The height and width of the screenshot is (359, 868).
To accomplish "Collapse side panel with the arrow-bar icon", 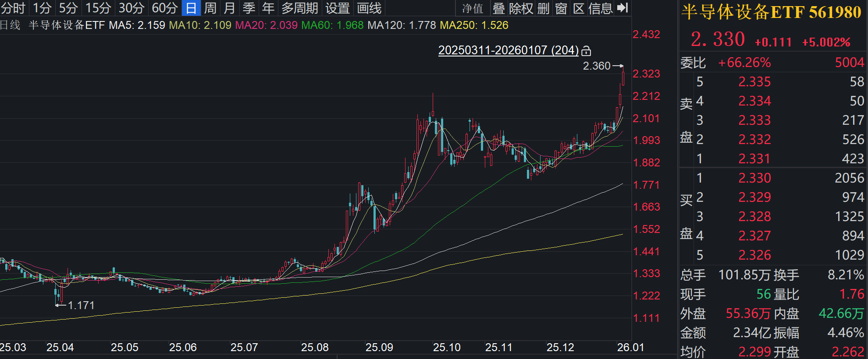I will click(x=623, y=8).
